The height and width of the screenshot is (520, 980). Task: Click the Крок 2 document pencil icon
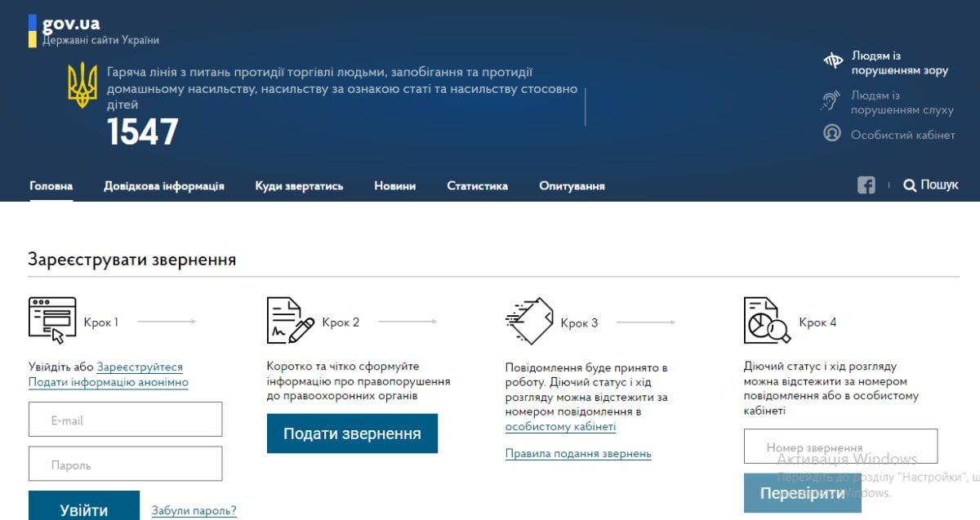pyautogui.click(x=291, y=320)
